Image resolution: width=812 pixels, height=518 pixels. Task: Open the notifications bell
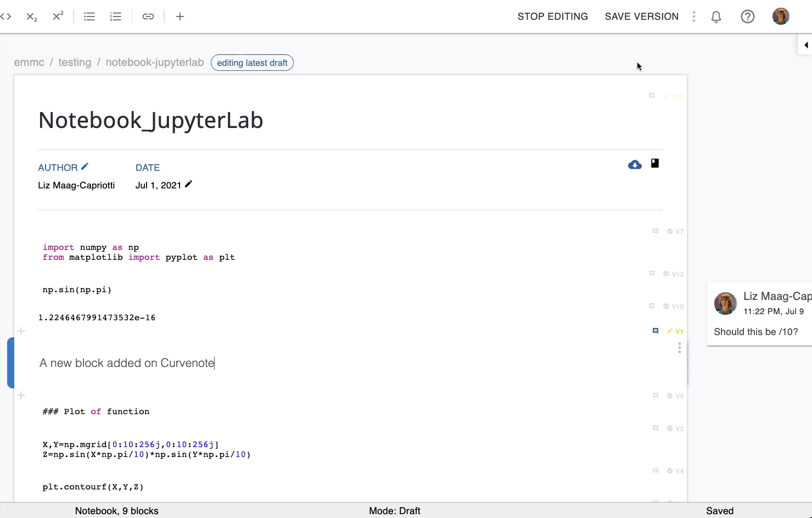click(x=716, y=16)
